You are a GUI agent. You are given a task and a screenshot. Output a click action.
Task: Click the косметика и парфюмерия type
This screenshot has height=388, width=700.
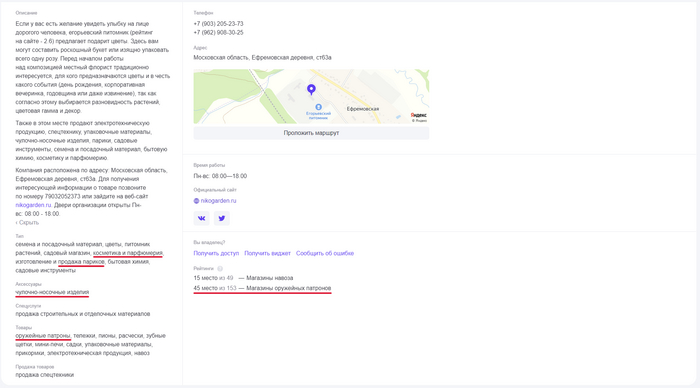128,253
